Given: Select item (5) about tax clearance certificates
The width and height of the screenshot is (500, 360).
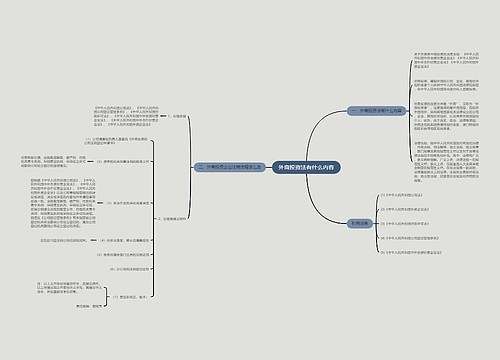Looking at the screenshot, I should click(x=123, y=254).
